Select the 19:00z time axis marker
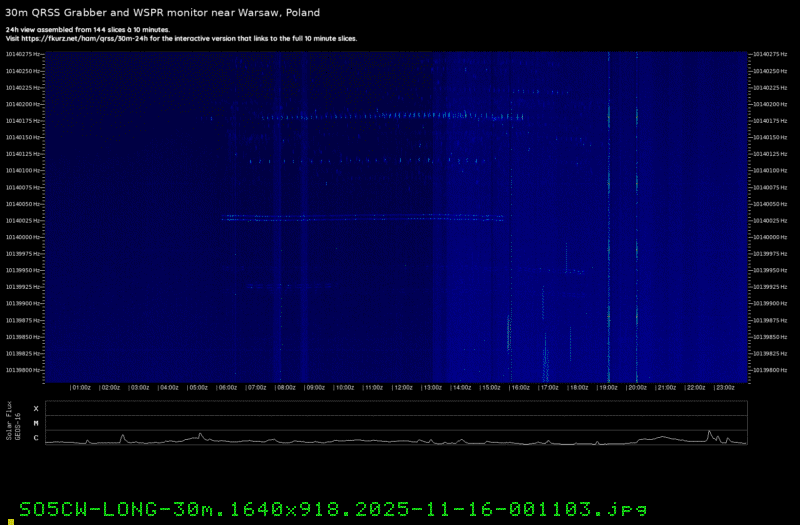The width and height of the screenshot is (800, 525). tap(607, 386)
